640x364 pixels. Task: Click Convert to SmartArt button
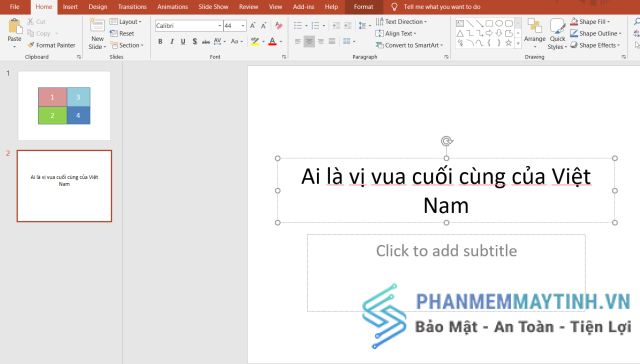(x=409, y=45)
